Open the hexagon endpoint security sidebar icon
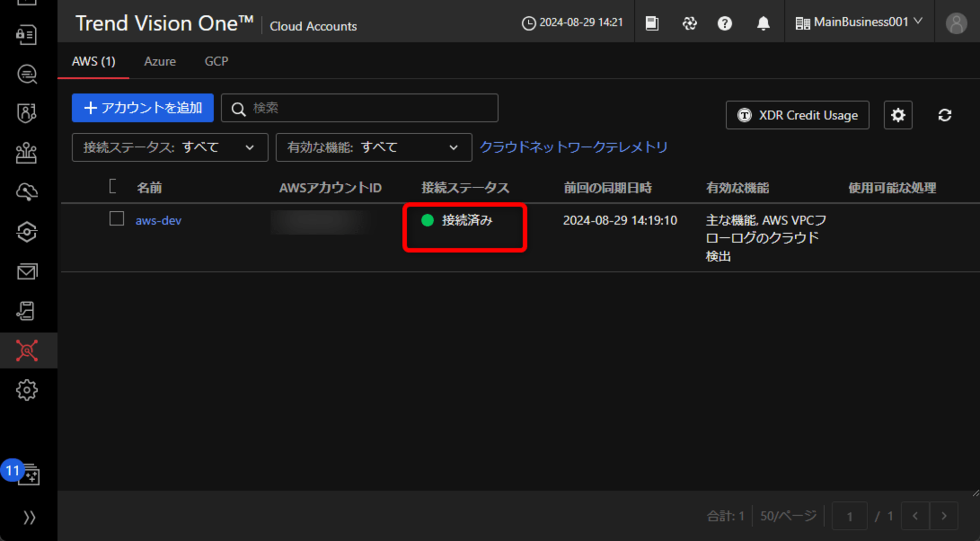This screenshot has width=980, height=541. (x=27, y=232)
